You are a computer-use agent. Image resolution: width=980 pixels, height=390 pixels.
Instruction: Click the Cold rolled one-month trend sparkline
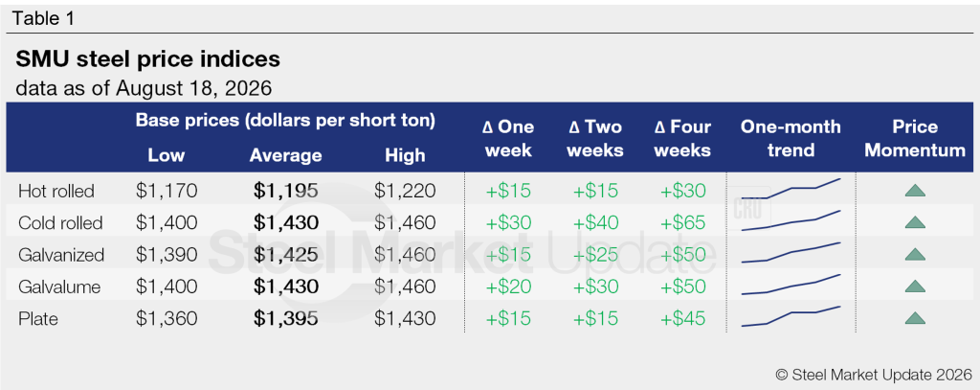pyautogui.click(x=791, y=221)
